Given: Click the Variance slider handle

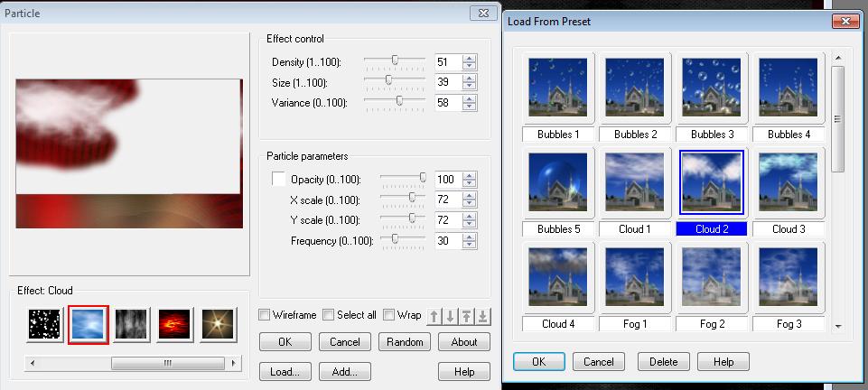Looking at the screenshot, I should tap(399, 101).
